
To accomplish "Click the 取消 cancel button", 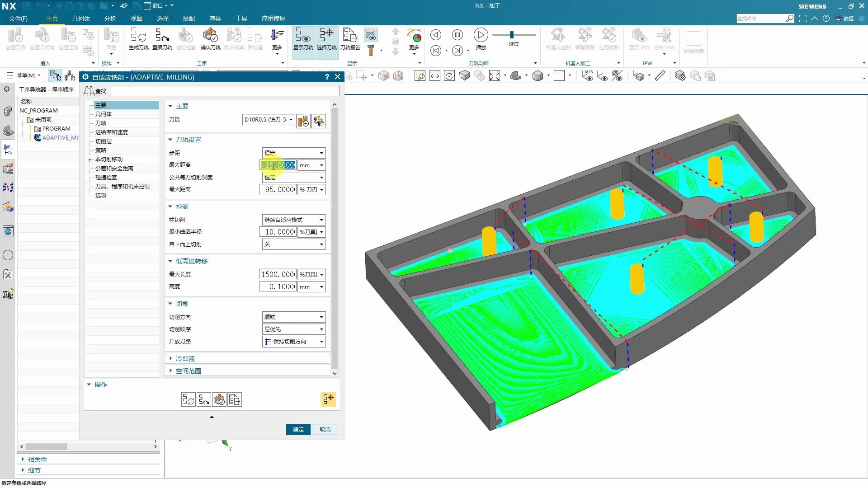I will tap(325, 429).
